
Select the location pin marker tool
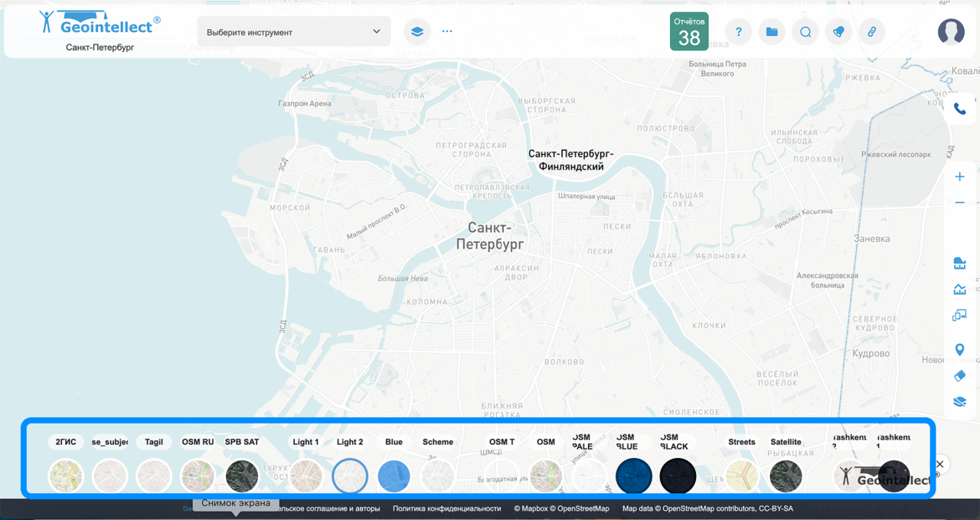[x=959, y=350]
